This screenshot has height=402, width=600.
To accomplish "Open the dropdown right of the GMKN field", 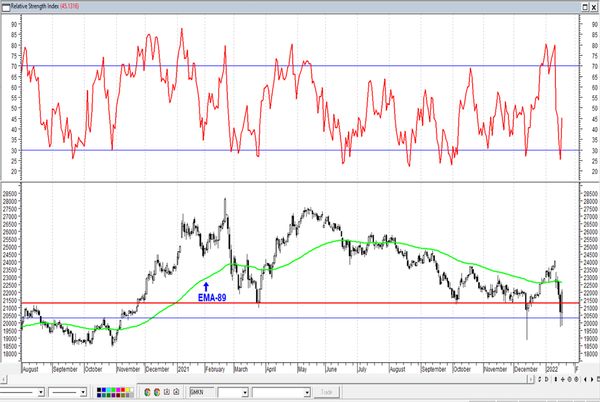I will coord(243,393).
